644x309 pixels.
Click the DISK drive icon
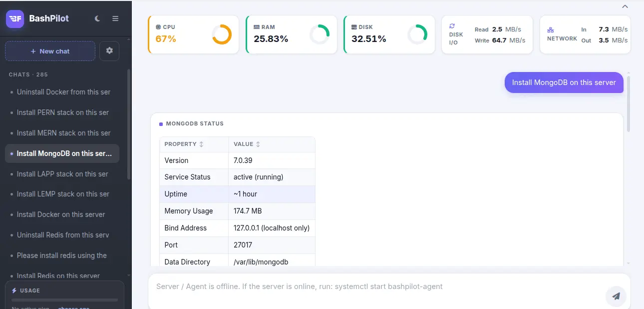[x=354, y=27]
